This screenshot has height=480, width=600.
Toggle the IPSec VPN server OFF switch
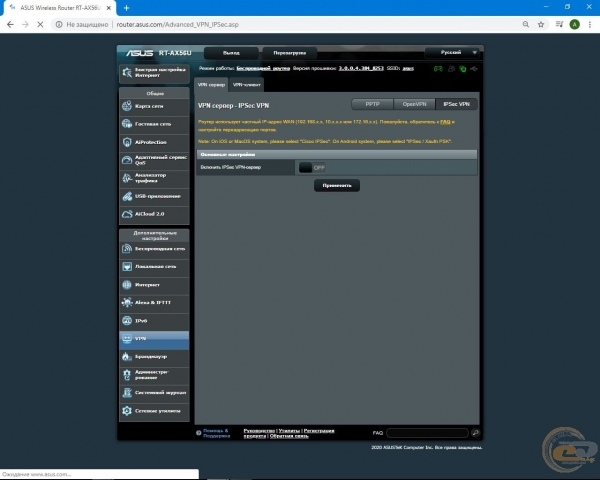pos(312,168)
